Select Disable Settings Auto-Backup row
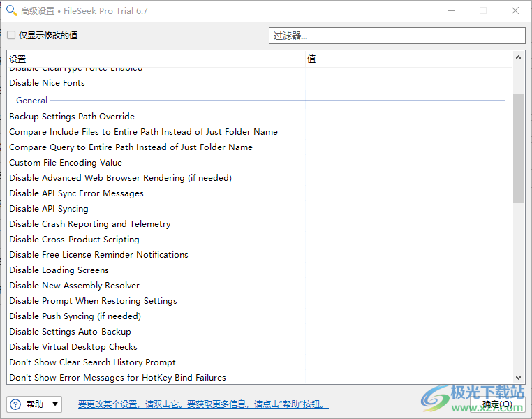This screenshot has width=532, height=419. pos(260,332)
